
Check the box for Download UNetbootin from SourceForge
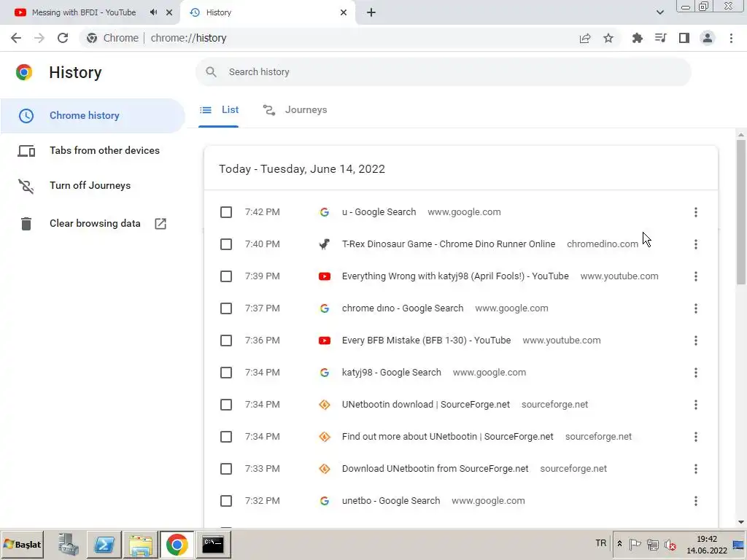(226, 469)
